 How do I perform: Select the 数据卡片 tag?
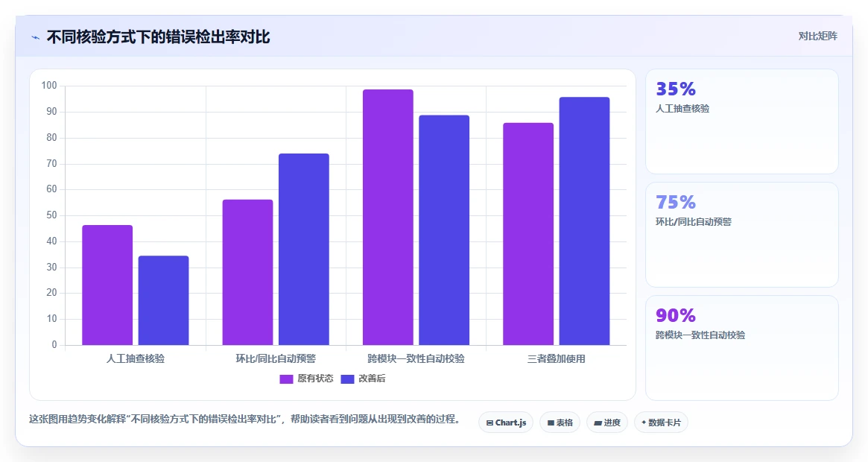[661, 422]
